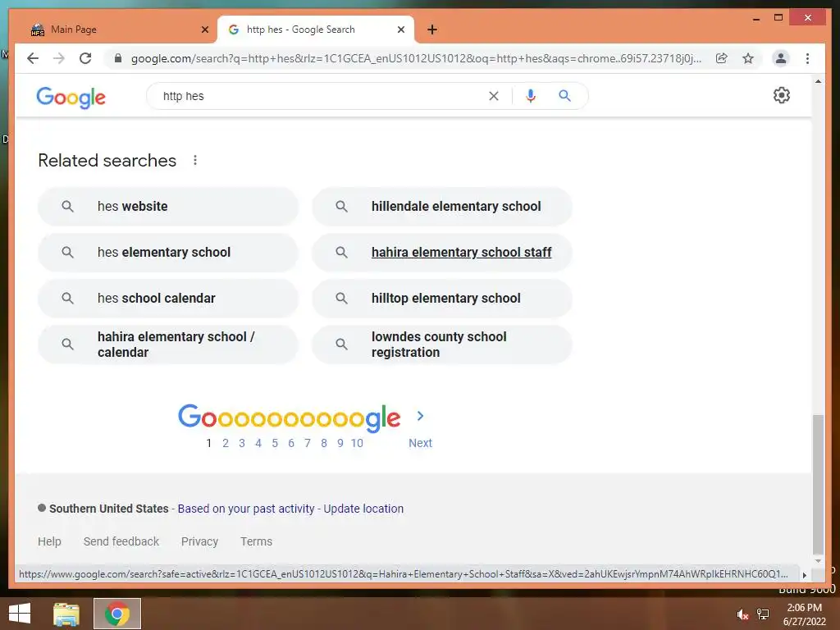Go to results page 9

click(x=340, y=443)
